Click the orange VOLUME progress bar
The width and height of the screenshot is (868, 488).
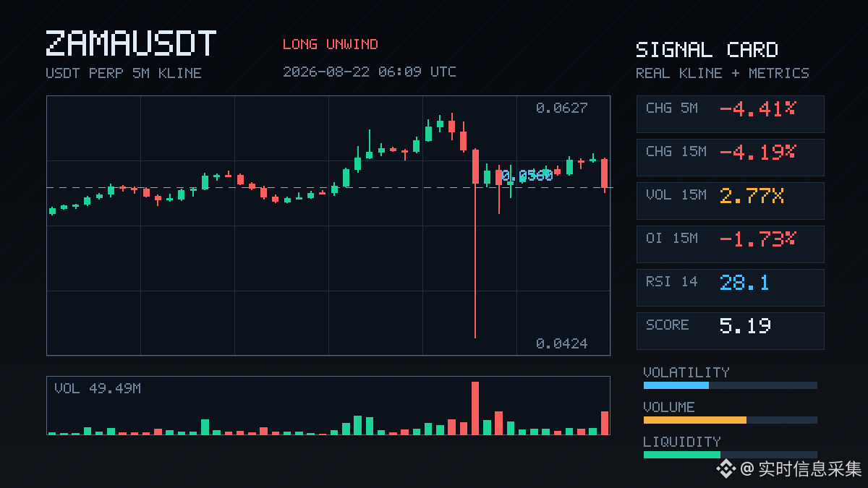click(730, 420)
